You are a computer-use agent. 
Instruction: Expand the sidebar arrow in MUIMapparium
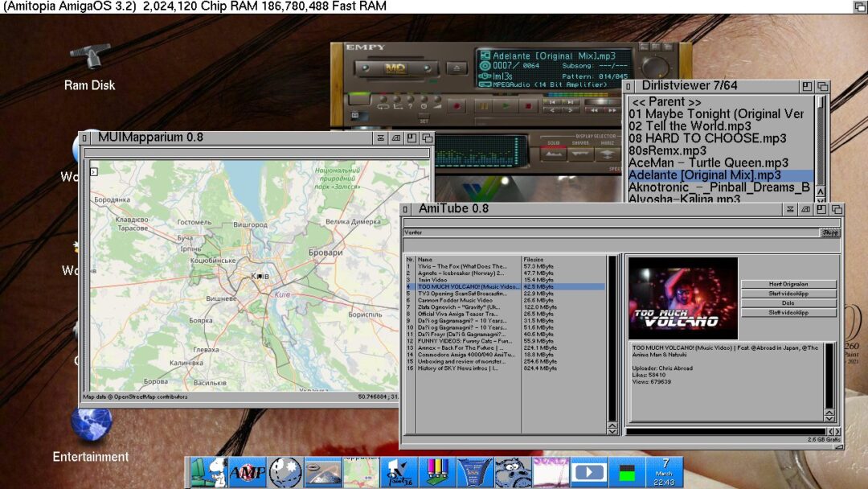pos(94,171)
